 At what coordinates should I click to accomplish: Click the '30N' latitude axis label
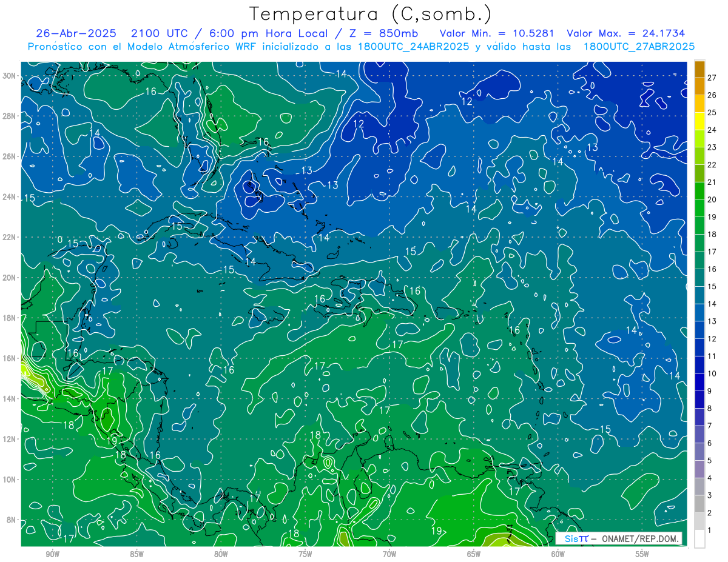(9, 76)
